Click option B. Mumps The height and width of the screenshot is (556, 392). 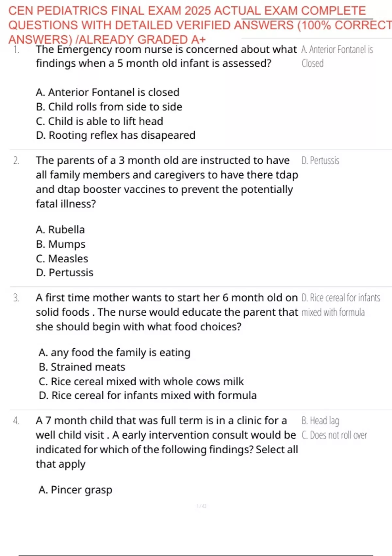pos(60,244)
